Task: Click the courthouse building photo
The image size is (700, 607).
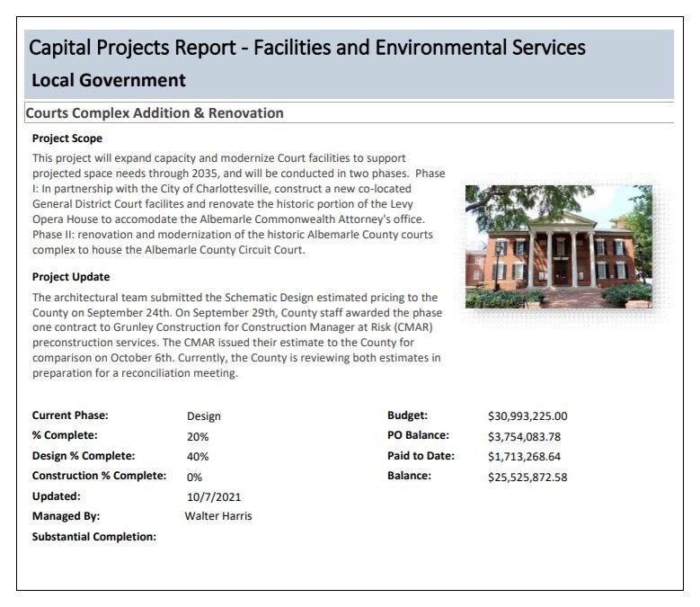Action: click(559, 246)
